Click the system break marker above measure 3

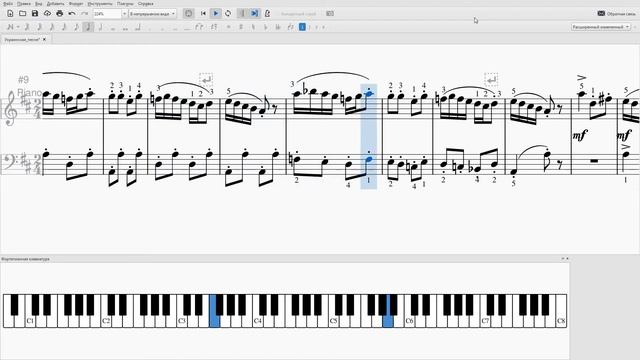pos(206,79)
